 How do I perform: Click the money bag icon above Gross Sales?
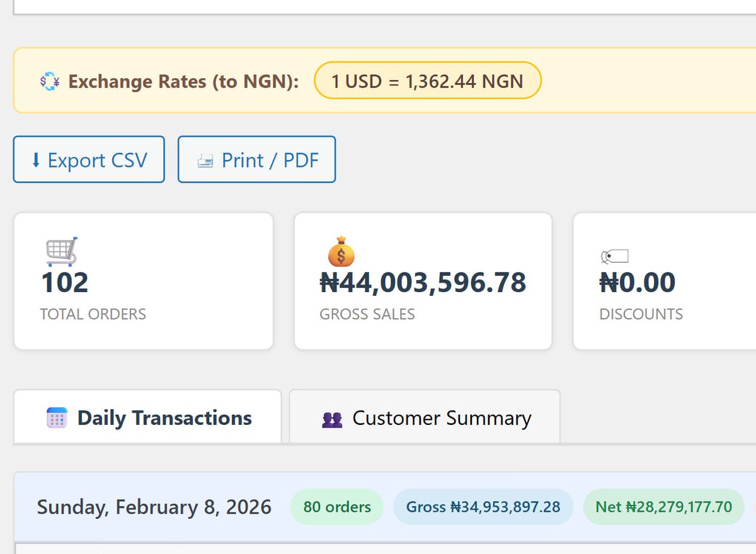[341, 251]
